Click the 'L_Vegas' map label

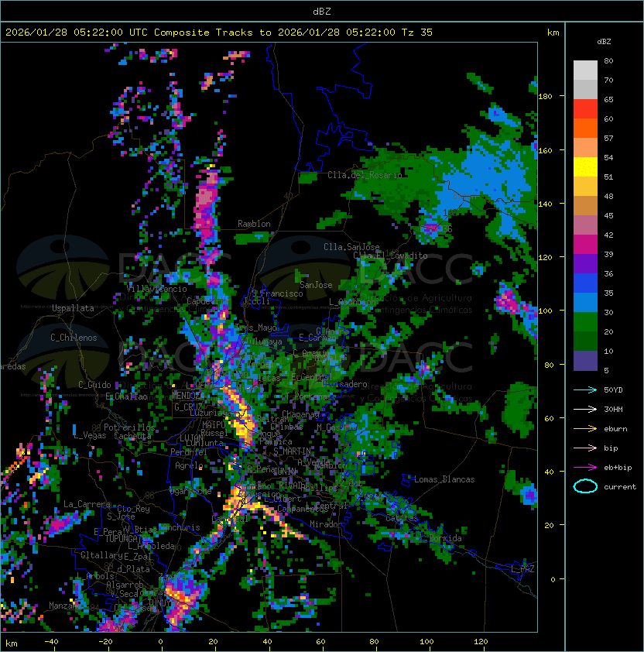(90, 435)
